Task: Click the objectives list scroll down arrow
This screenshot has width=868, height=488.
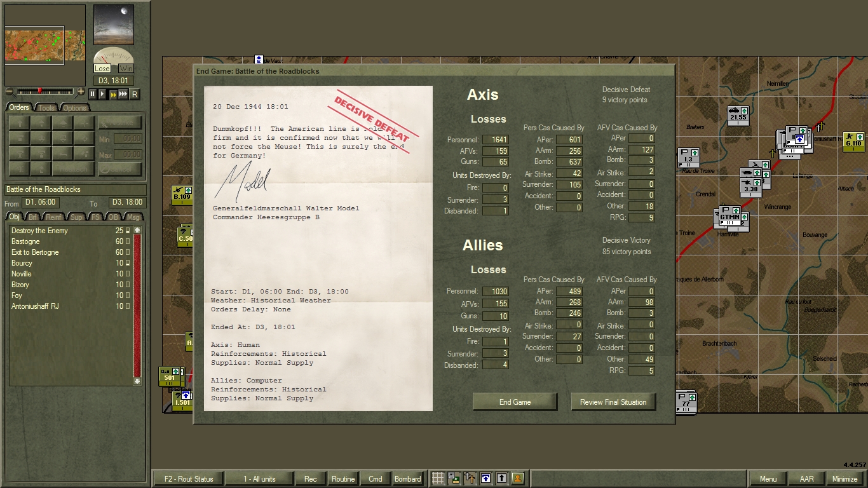Action: click(x=137, y=381)
